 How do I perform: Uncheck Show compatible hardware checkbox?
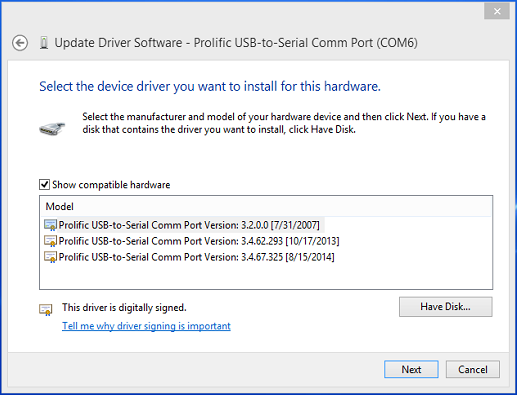pyautogui.click(x=44, y=184)
